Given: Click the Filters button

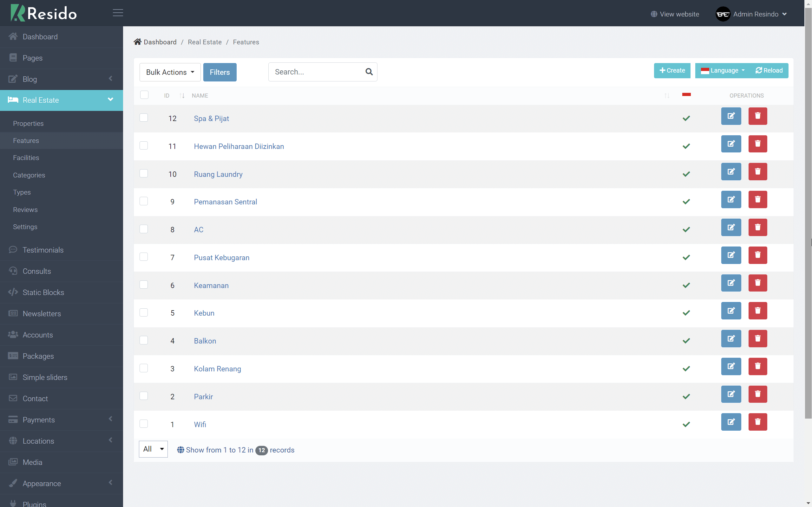Looking at the screenshot, I should (219, 72).
